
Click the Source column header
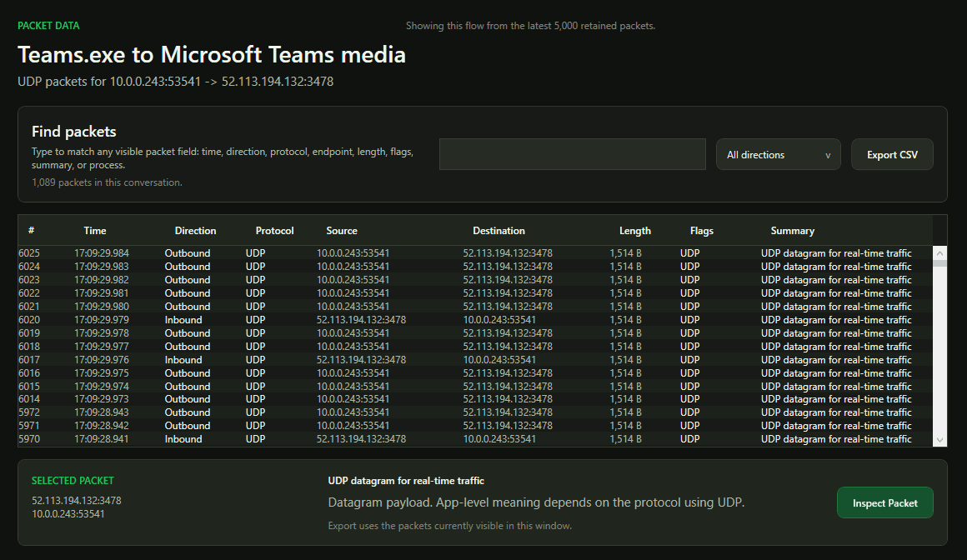[342, 230]
